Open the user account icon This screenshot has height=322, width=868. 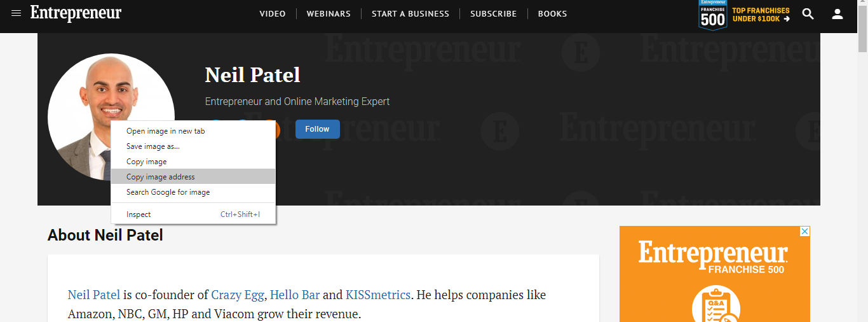click(x=837, y=13)
